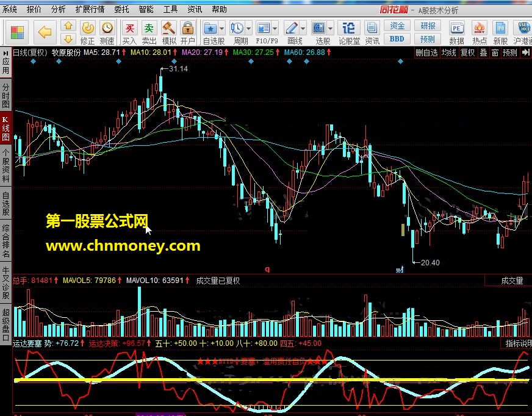Open the 测速 speed test tool

pyautogui.click(x=107, y=32)
